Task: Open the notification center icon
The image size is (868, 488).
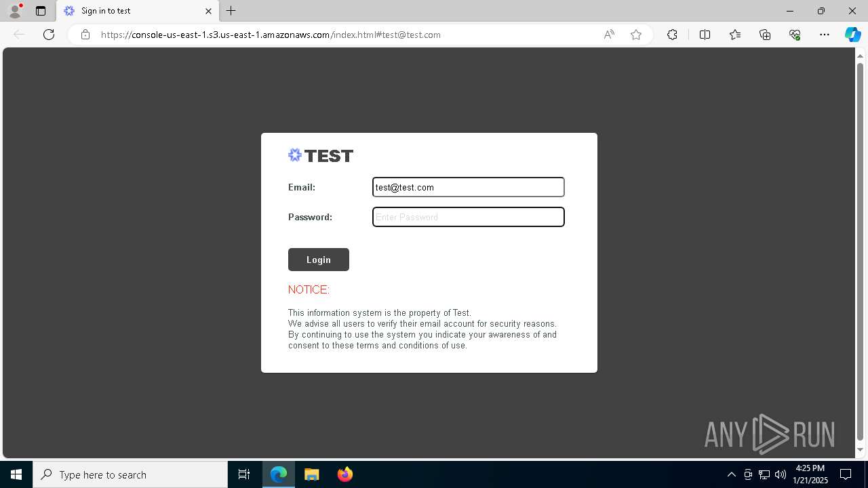Action: [846, 474]
